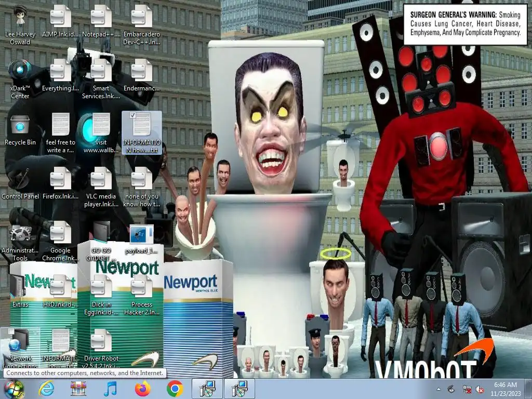Image resolution: width=532 pixels, height=399 pixels.
Task: Select the Endermanc... desktop file
Action: pos(141,75)
